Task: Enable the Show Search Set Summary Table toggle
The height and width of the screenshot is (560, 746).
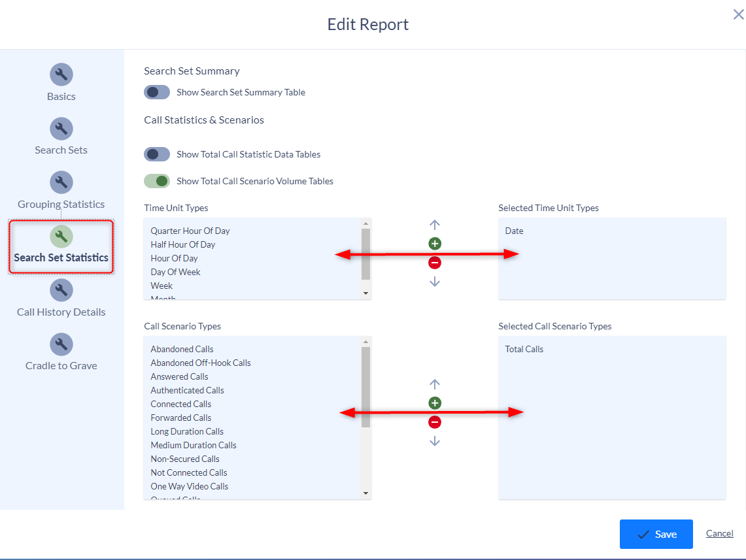Action: coord(156,92)
